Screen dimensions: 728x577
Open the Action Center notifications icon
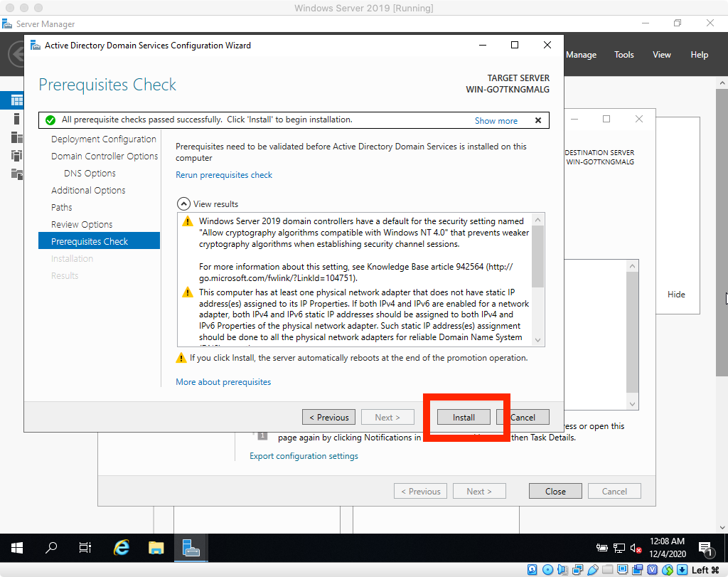[705, 549]
